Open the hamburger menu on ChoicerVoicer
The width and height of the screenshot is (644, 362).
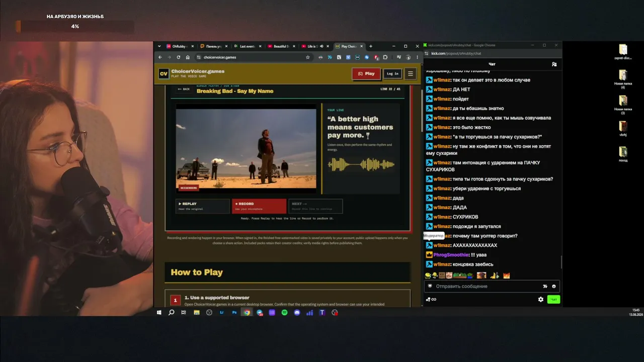[410, 73]
